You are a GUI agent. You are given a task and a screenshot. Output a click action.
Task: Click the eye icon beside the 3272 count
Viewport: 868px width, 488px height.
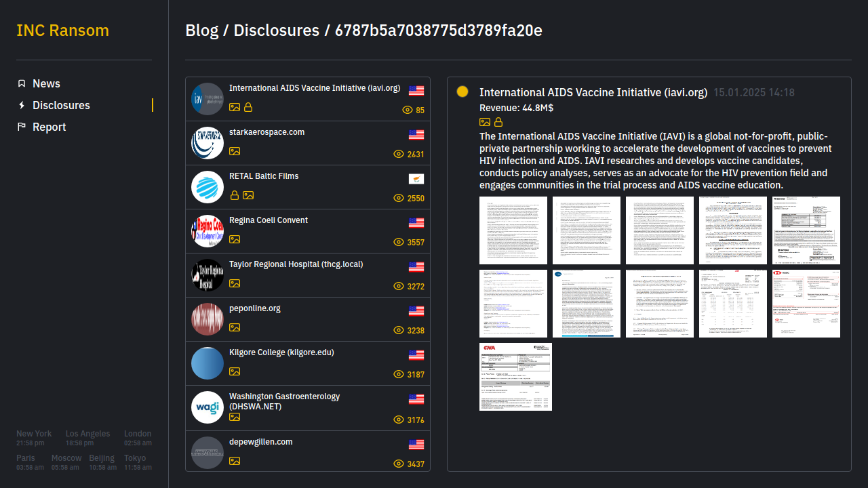coord(399,286)
